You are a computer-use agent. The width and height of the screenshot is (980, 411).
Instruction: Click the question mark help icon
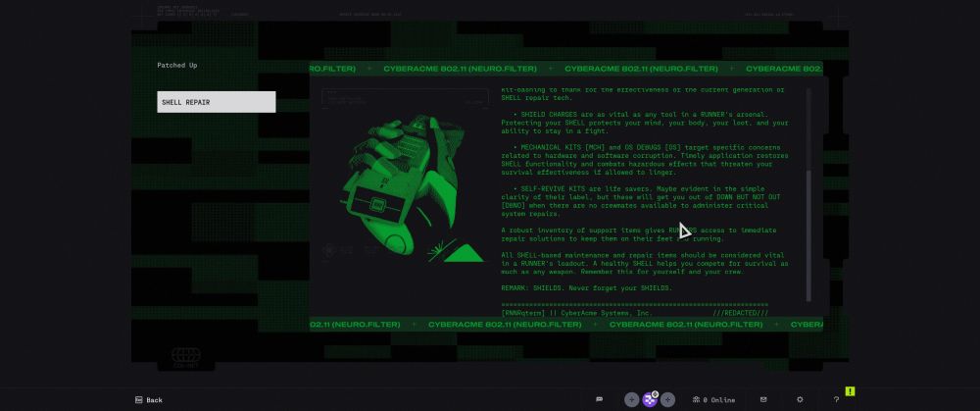click(836, 400)
